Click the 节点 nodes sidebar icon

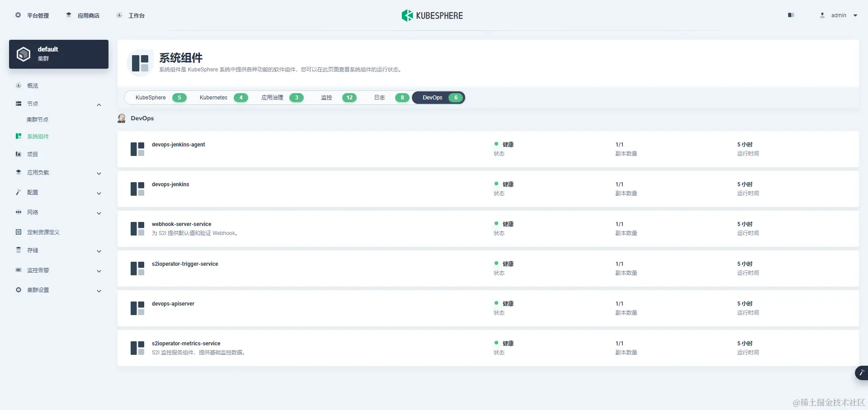pos(19,104)
